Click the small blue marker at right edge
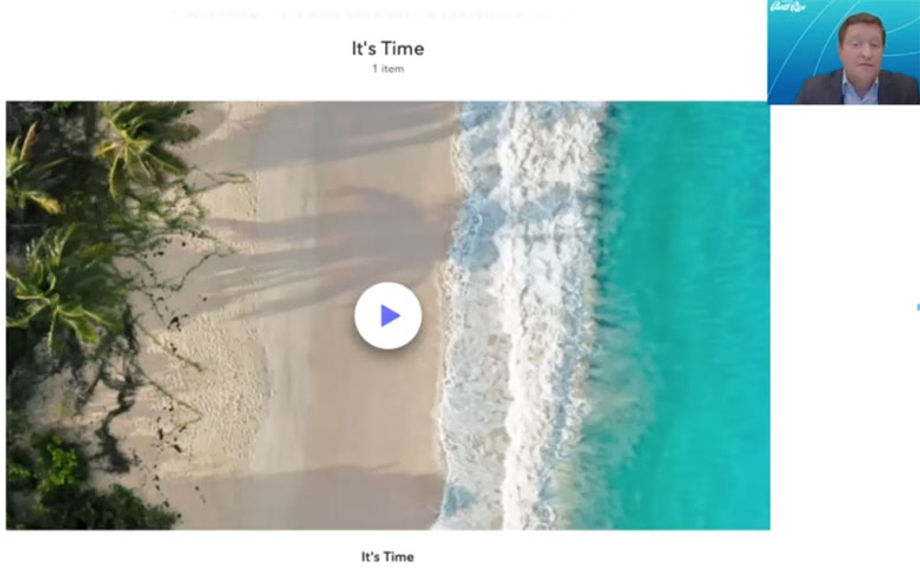Viewport: 920px width, 581px height. click(918, 307)
